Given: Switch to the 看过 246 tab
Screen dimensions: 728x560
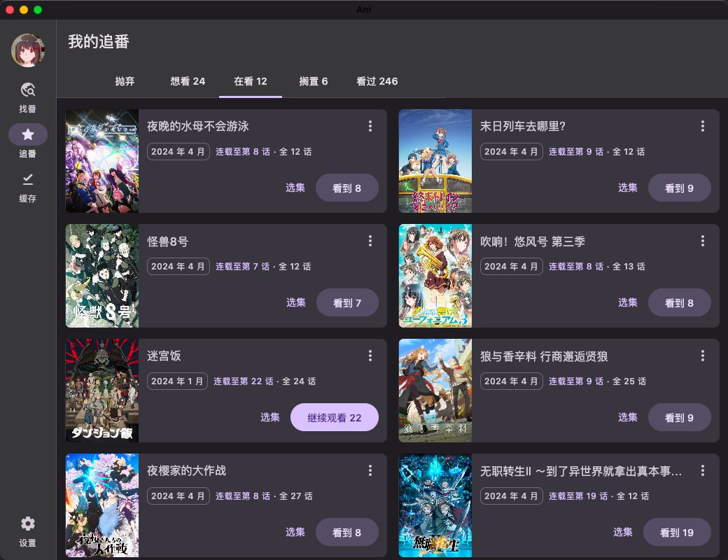Looking at the screenshot, I should (377, 81).
